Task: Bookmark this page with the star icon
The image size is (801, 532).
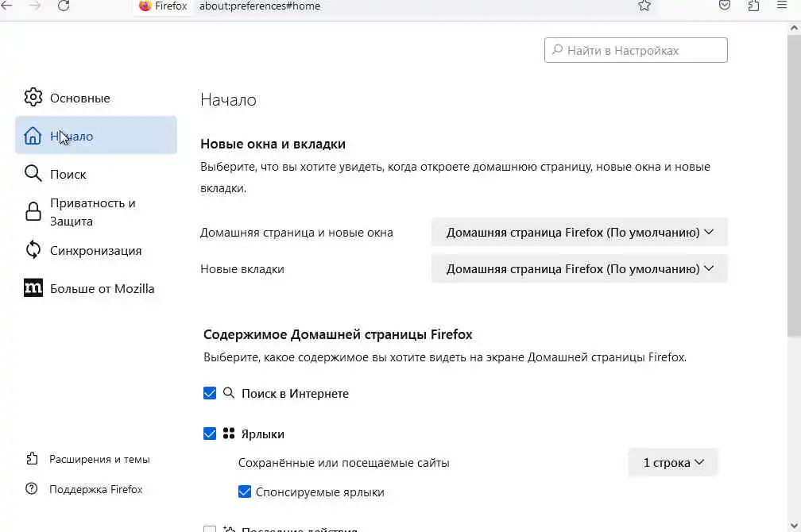Action: (x=644, y=6)
